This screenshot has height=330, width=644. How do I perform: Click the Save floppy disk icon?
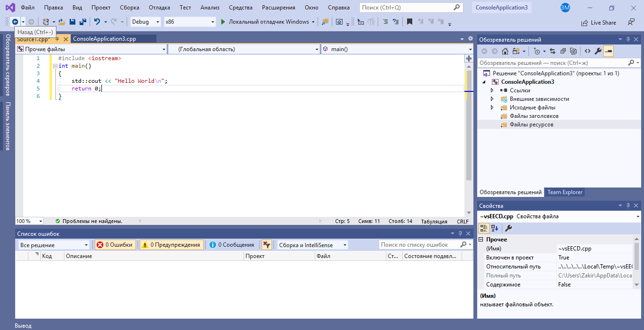(x=73, y=22)
